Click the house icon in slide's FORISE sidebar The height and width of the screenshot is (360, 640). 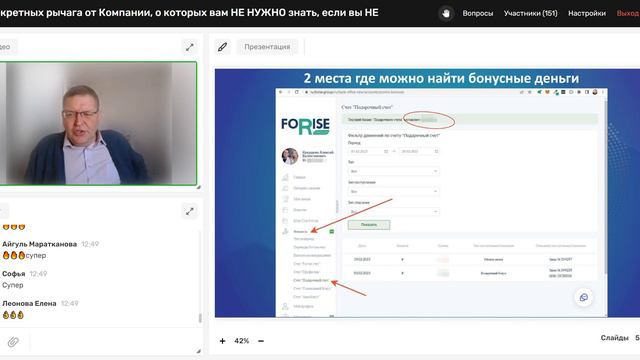coord(285,177)
